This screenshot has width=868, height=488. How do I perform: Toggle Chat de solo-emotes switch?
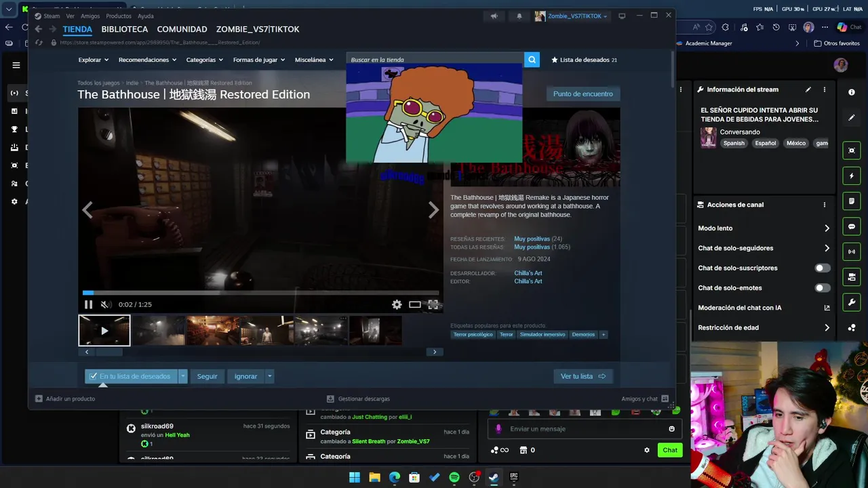(x=822, y=288)
